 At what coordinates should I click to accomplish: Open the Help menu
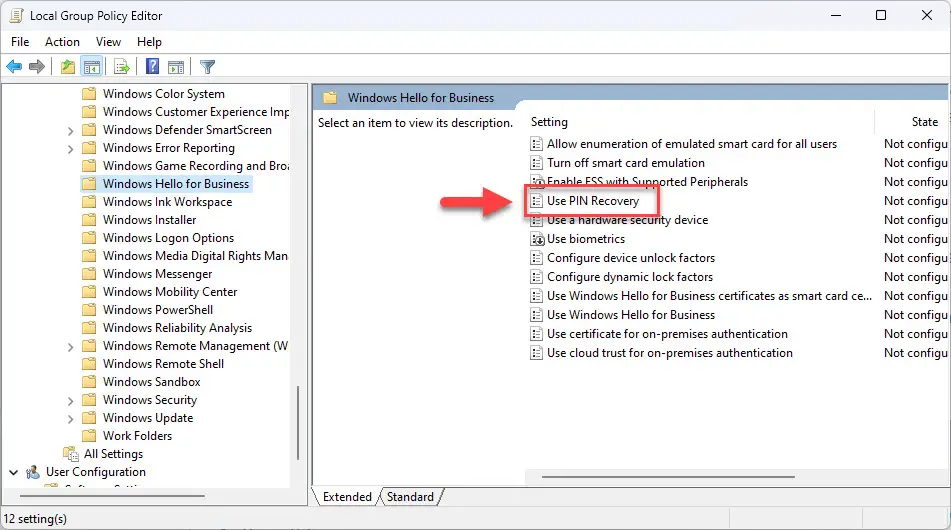(149, 42)
